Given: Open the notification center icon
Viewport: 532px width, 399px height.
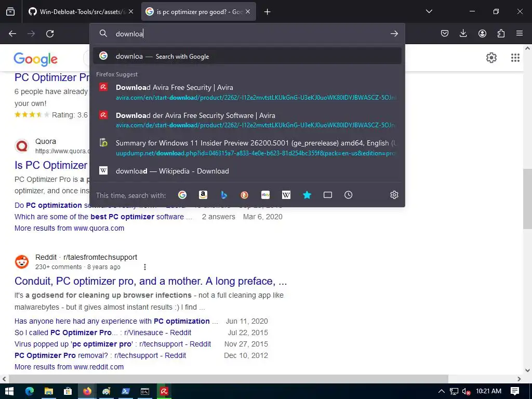Looking at the screenshot, I should [x=515, y=391].
